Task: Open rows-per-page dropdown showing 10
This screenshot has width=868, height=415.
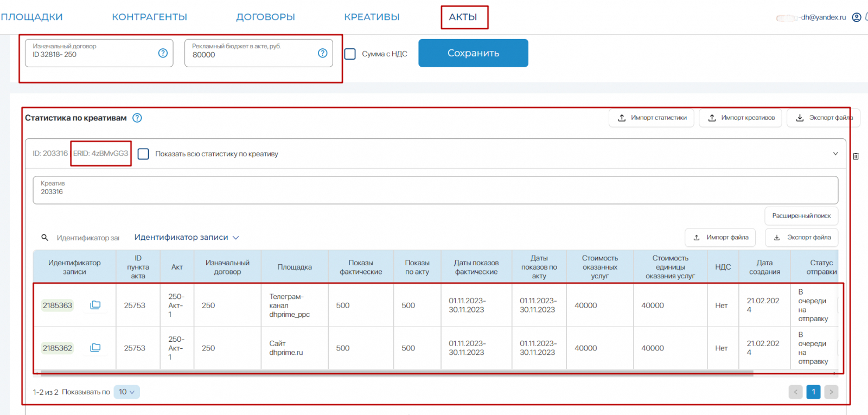Action: [x=126, y=392]
